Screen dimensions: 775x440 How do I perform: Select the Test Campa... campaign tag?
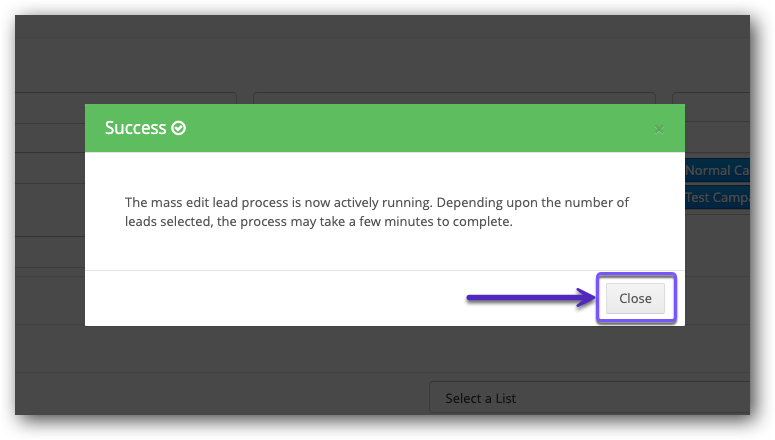click(716, 197)
